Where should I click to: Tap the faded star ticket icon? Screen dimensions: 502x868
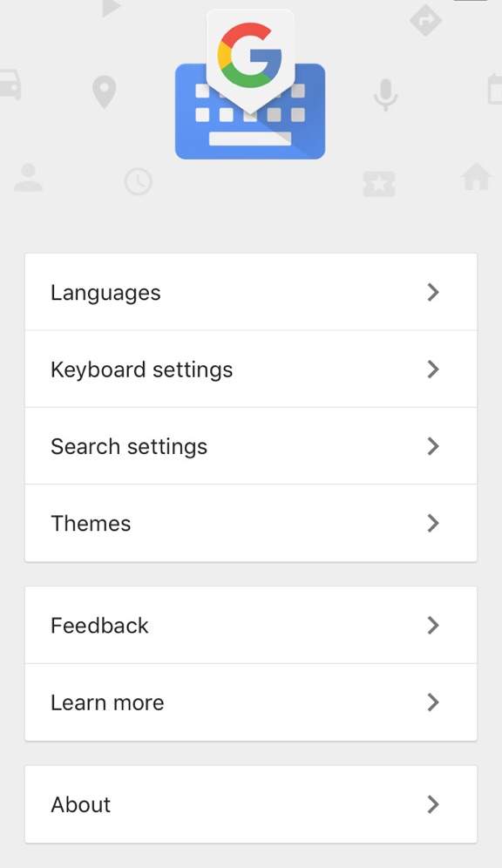pyautogui.click(x=379, y=184)
